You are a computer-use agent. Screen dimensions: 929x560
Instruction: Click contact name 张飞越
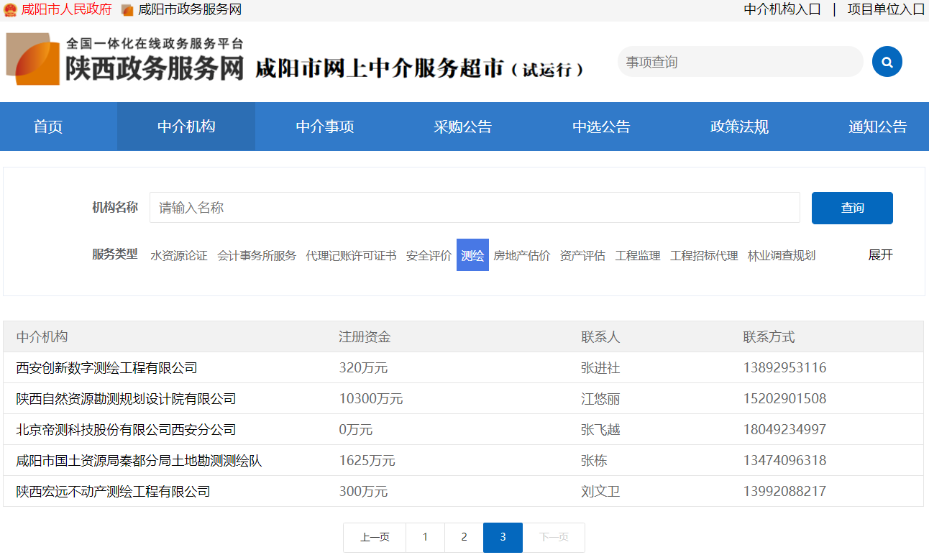[x=600, y=429]
